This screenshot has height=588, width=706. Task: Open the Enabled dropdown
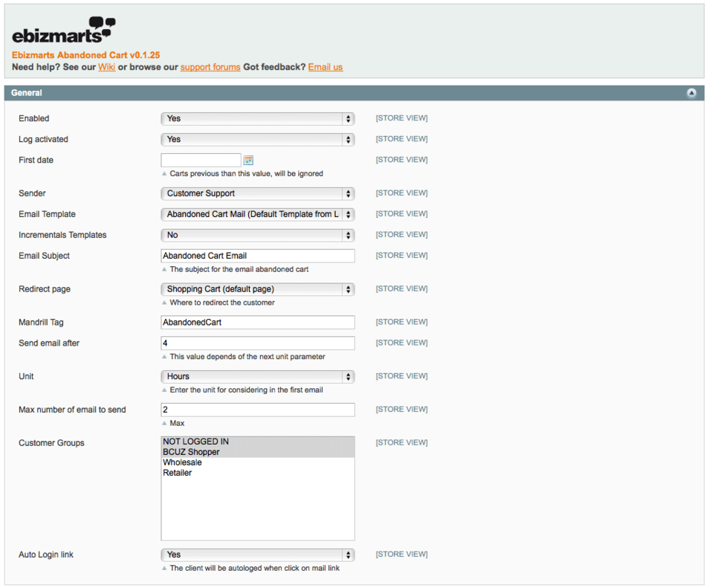coord(257,119)
